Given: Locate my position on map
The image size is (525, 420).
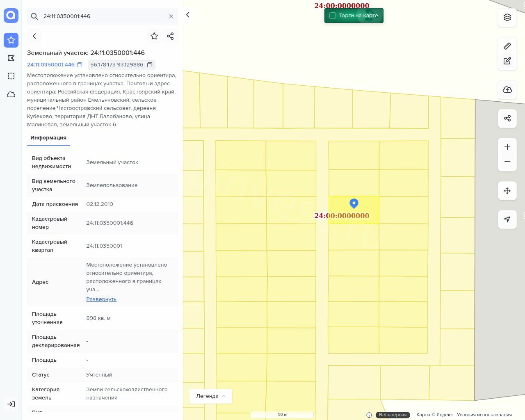Looking at the screenshot, I should pyautogui.click(x=507, y=219).
